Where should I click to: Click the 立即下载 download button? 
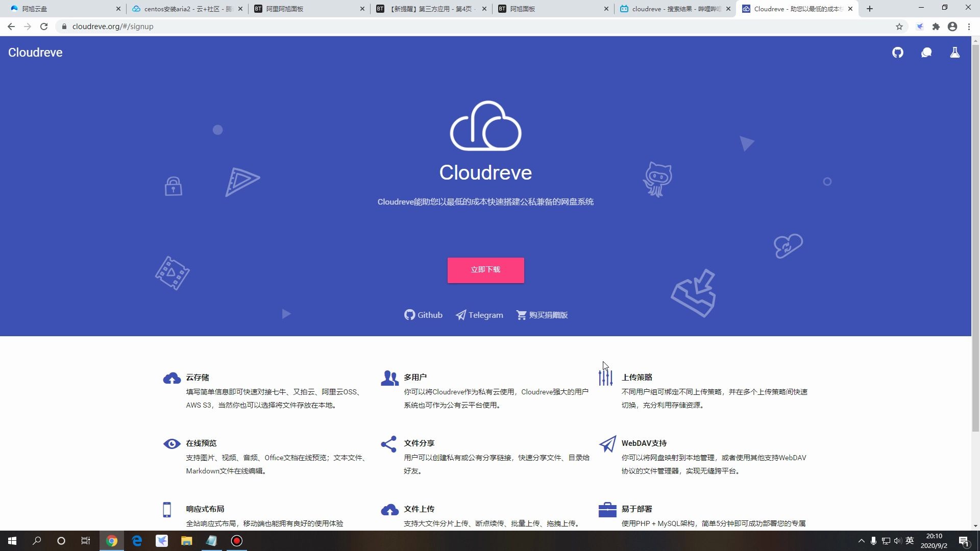(485, 270)
